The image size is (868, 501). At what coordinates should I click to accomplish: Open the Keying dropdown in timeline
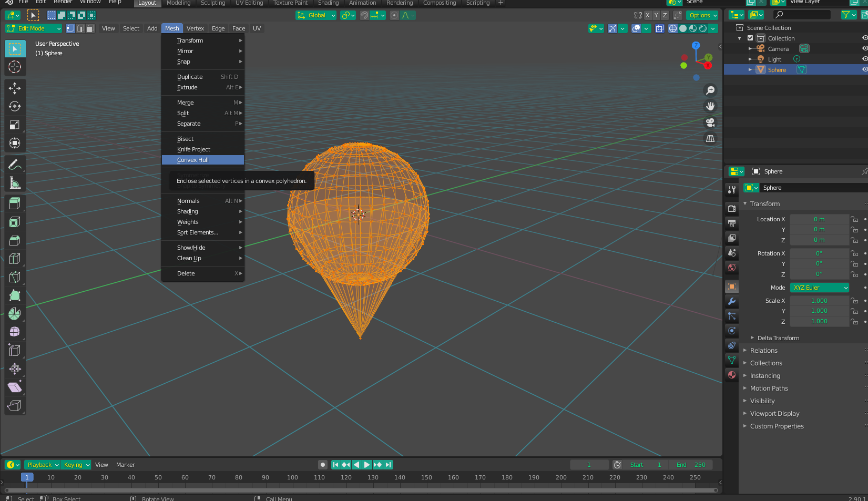point(76,465)
